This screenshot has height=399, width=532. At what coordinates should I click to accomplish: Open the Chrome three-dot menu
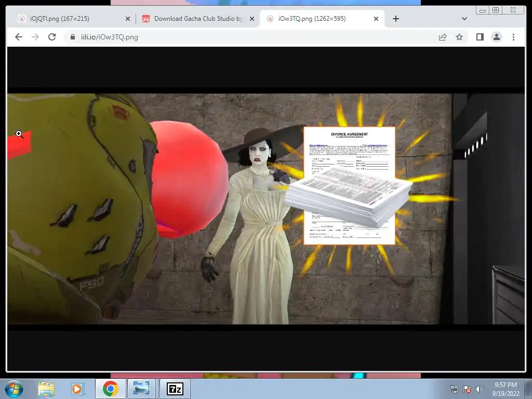[x=513, y=37]
